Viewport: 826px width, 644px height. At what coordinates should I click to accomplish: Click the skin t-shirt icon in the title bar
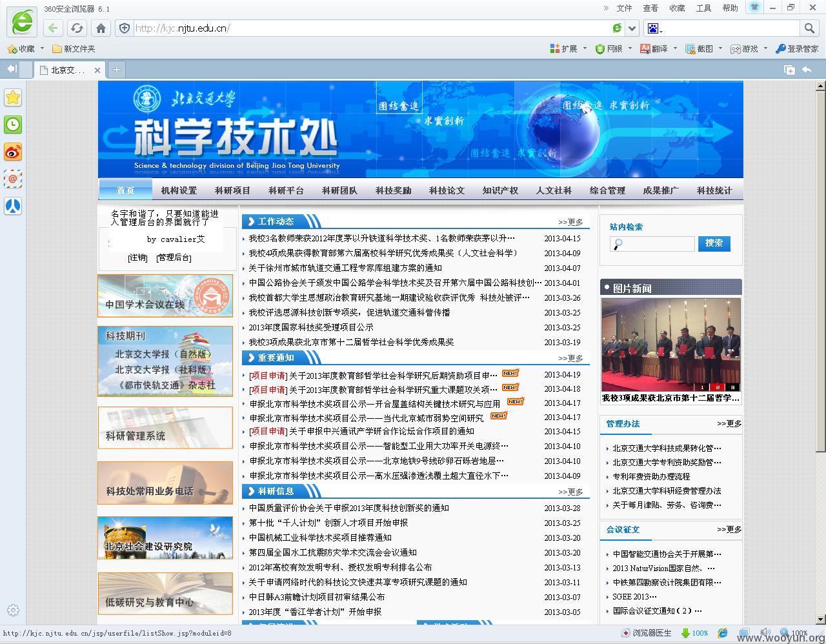(754, 7)
